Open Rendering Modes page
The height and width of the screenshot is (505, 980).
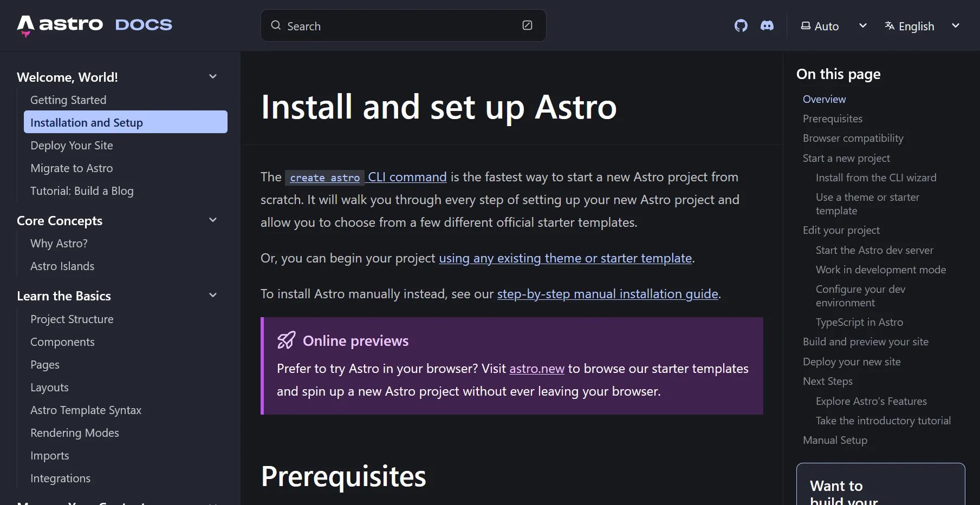pos(75,432)
